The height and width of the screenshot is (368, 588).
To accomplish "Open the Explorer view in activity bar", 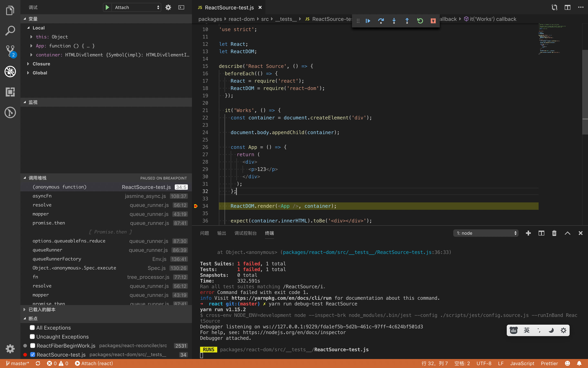I will [10, 10].
